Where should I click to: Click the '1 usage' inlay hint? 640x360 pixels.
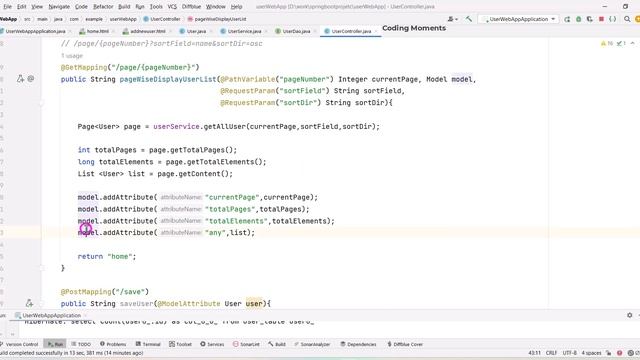coord(72,56)
